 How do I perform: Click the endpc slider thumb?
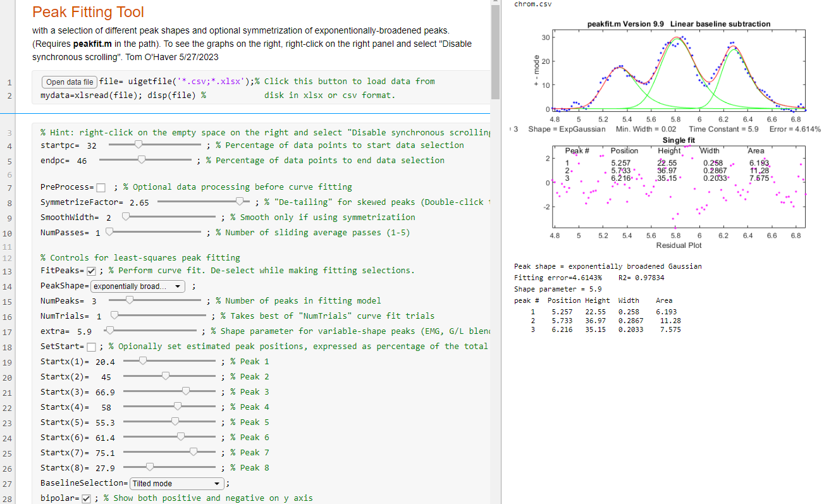tap(142, 161)
